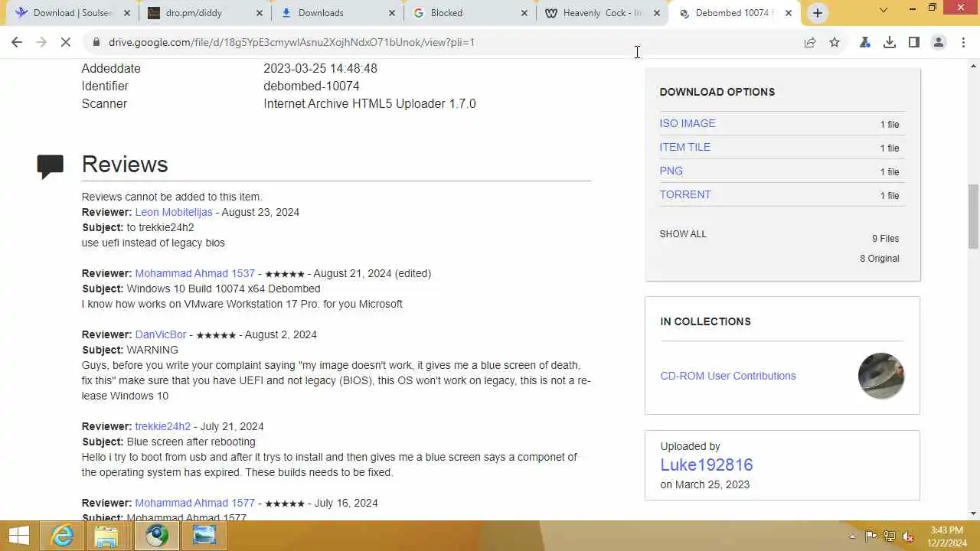Click the Scanner value text
The image size is (980, 551).
tap(370, 103)
